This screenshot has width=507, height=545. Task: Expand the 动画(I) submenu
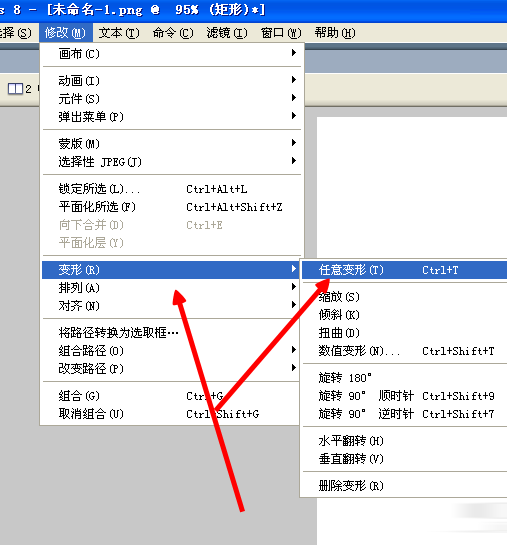click(x=172, y=81)
